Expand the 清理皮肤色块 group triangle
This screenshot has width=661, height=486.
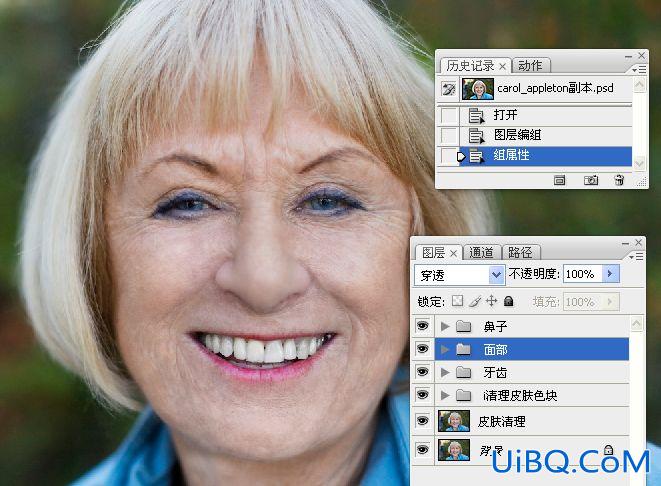pyautogui.click(x=444, y=395)
